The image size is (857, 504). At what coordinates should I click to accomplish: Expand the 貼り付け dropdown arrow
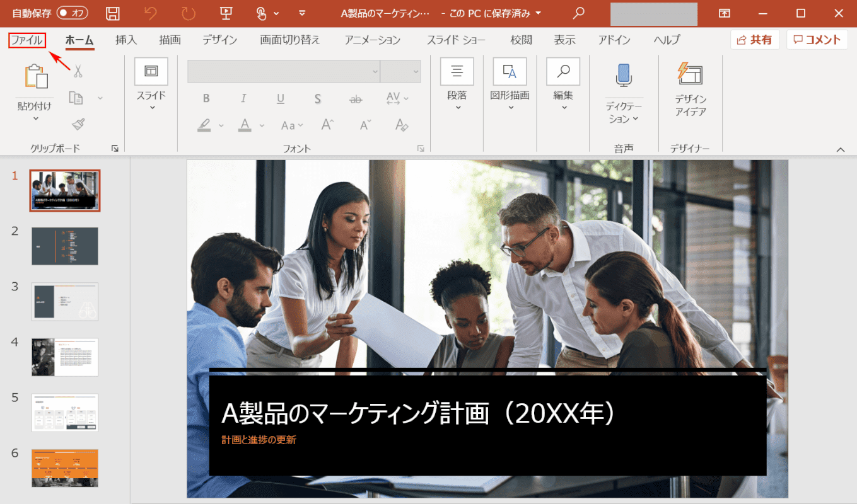tap(35, 118)
